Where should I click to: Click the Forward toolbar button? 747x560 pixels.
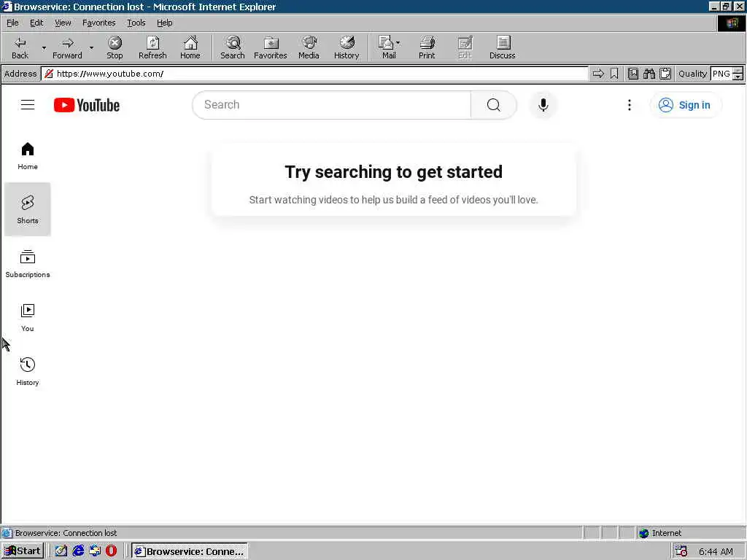pos(67,47)
